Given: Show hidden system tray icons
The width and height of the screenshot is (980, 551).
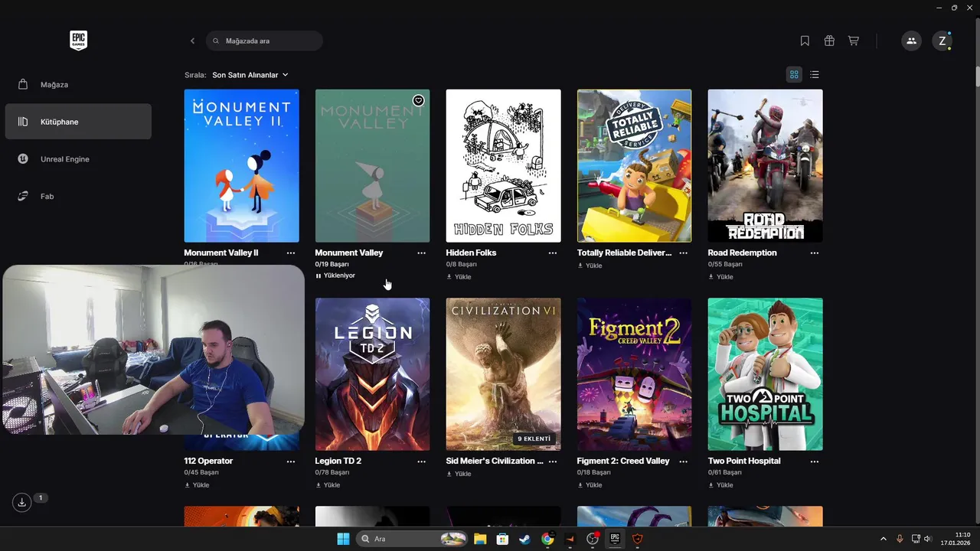Looking at the screenshot, I should click(x=883, y=539).
